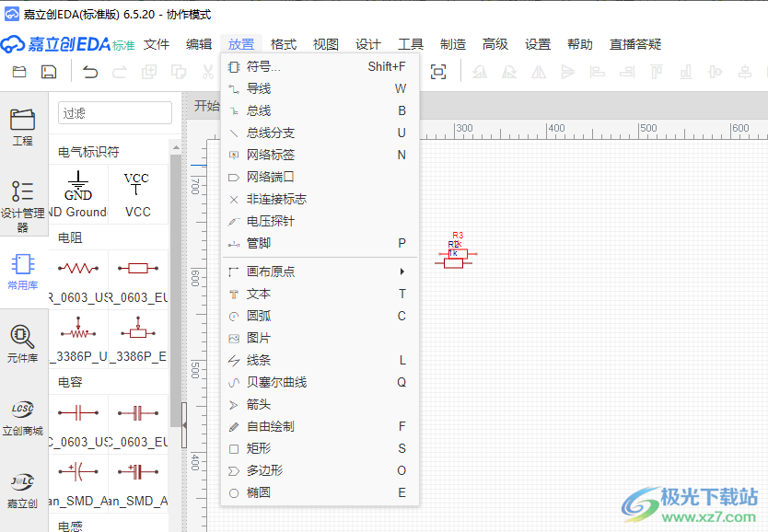
Task: Choose 箭头 arrow menu item
Action: [x=320, y=404]
